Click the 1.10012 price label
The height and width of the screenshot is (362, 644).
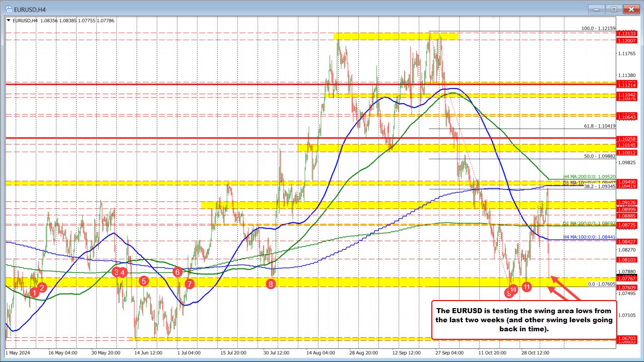[x=627, y=152]
